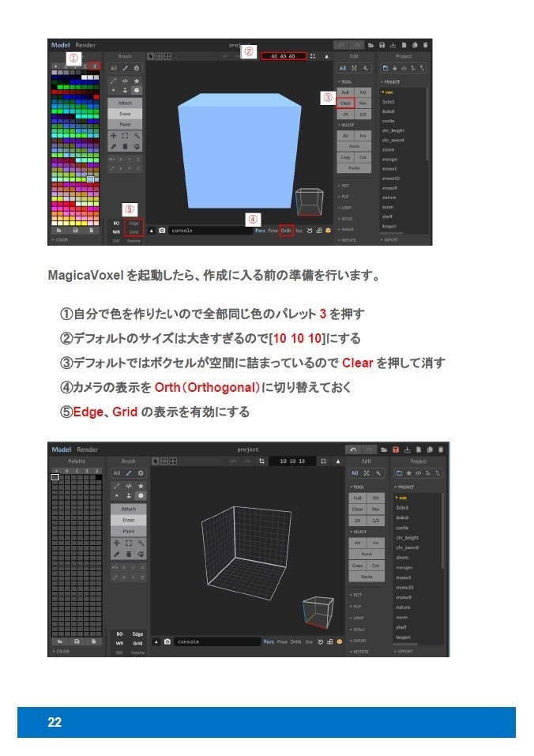534x756 pixels.
Task: Expand the ROT section in the lower screenshot
Action: coord(355,595)
